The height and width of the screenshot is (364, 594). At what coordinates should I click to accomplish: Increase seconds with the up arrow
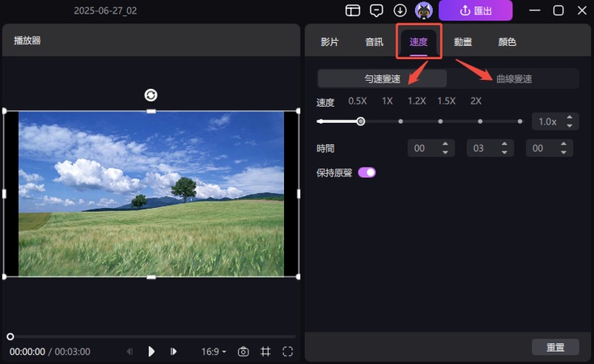click(564, 144)
